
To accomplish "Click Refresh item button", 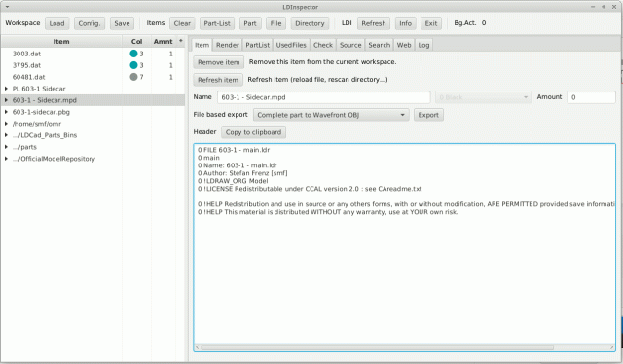I will coord(218,80).
